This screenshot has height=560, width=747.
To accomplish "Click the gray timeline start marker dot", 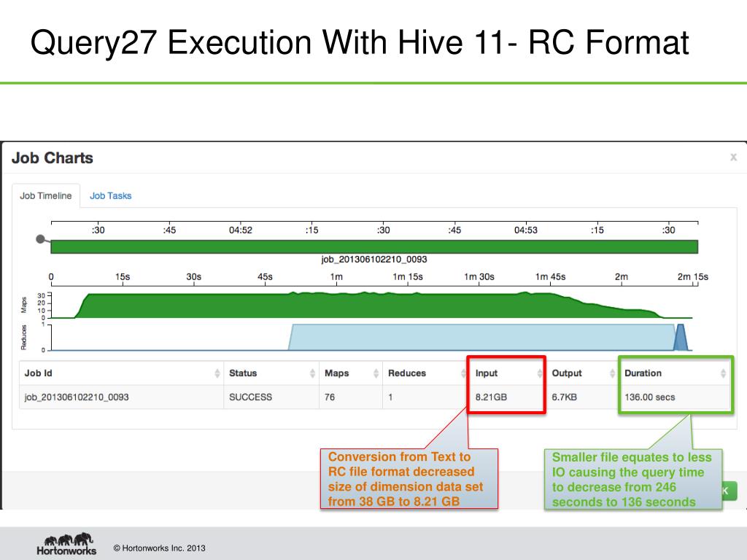I will click(x=41, y=239).
